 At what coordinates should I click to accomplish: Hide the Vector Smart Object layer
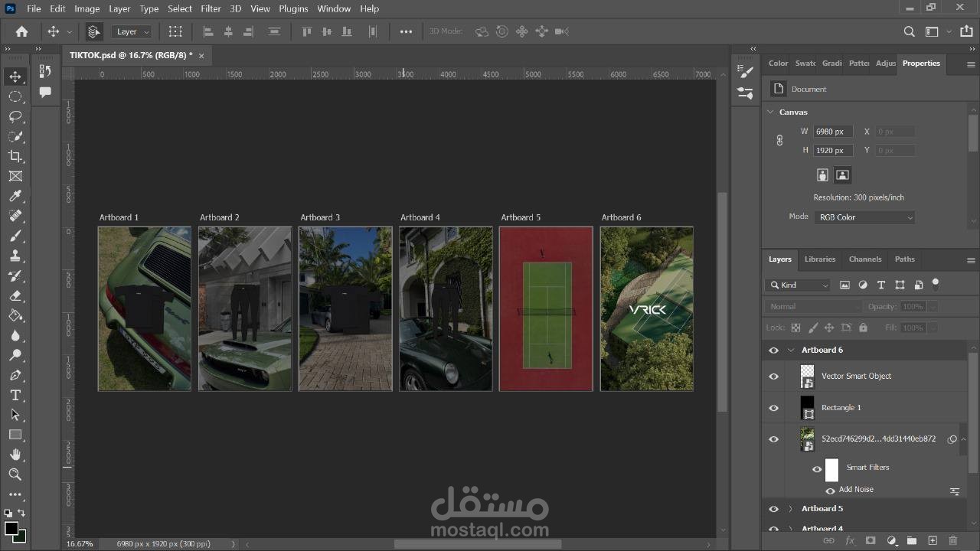(x=773, y=377)
